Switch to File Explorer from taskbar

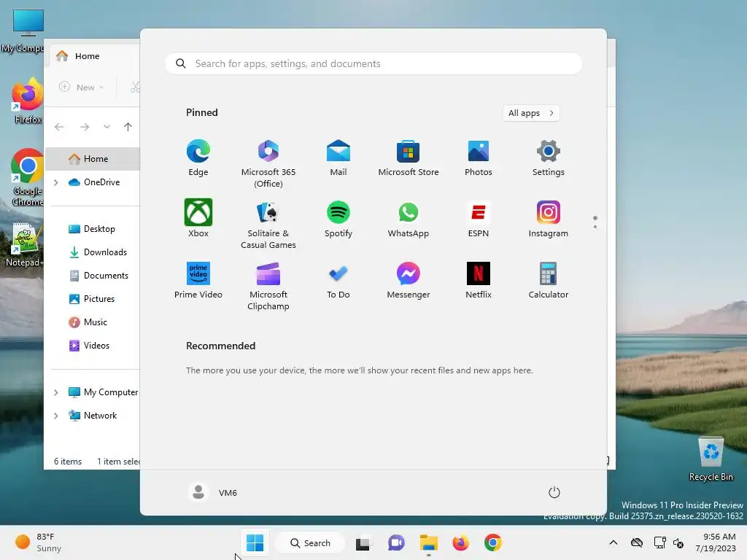429,542
